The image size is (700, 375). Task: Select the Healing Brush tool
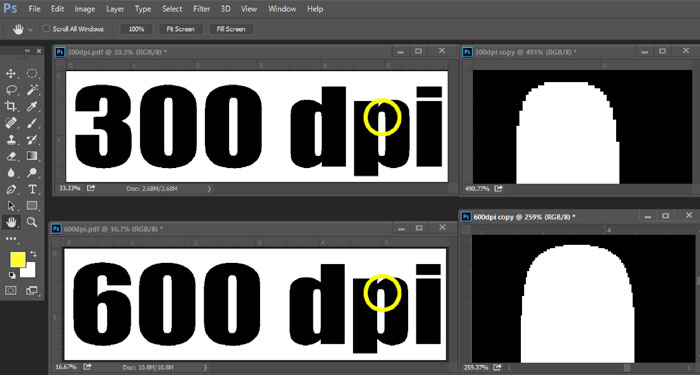click(x=11, y=123)
